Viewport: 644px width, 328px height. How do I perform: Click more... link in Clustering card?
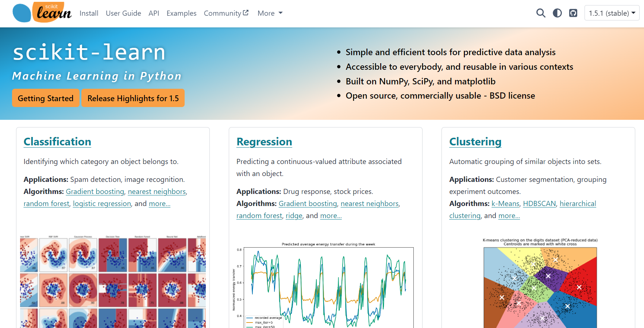coord(509,216)
